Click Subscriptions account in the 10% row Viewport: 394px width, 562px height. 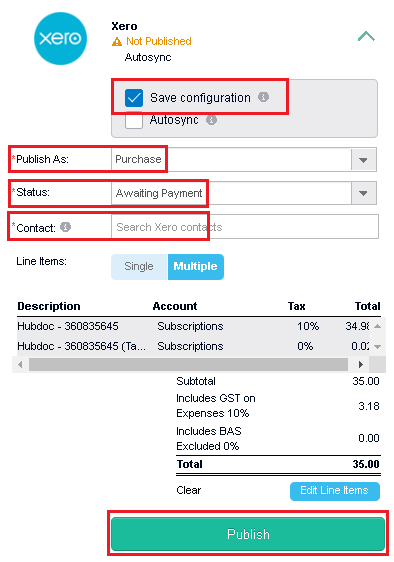[190, 327]
